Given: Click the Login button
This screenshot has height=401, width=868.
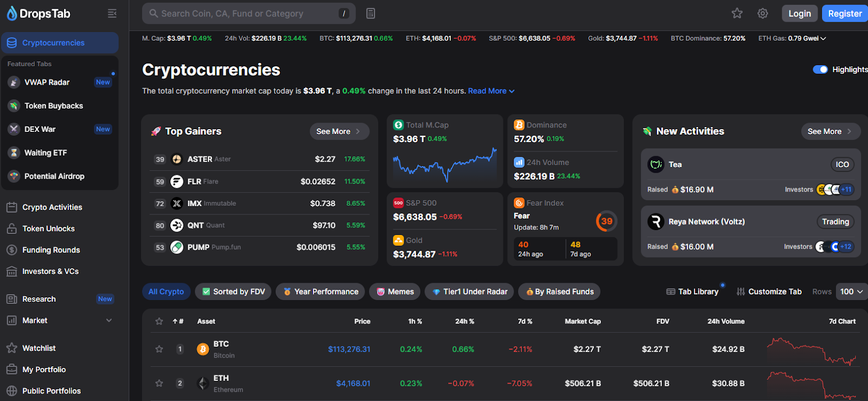Looking at the screenshot, I should [x=800, y=14].
